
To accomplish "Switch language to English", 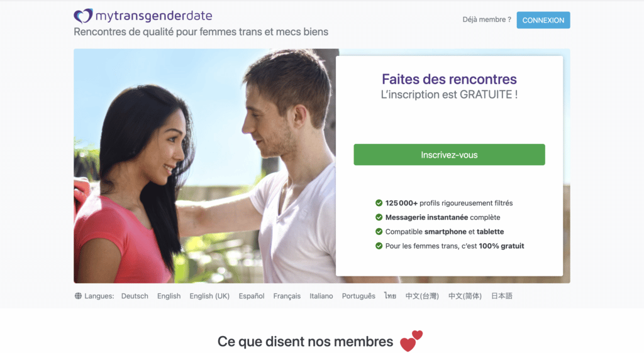I will click(169, 296).
